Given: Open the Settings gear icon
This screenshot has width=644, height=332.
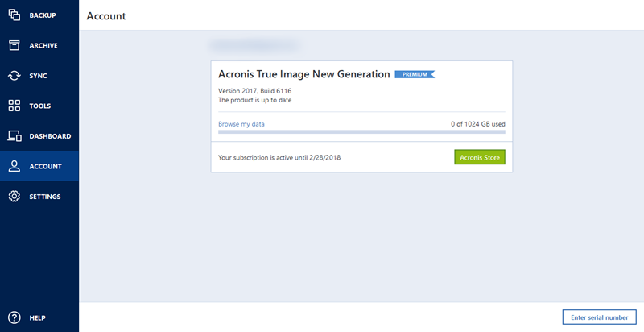Looking at the screenshot, I should pyautogui.click(x=14, y=197).
